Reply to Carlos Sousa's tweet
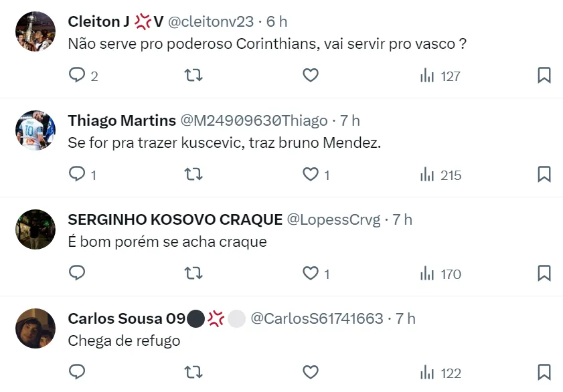Viewport: 563px width, 392px height. [x=78, y=373]
